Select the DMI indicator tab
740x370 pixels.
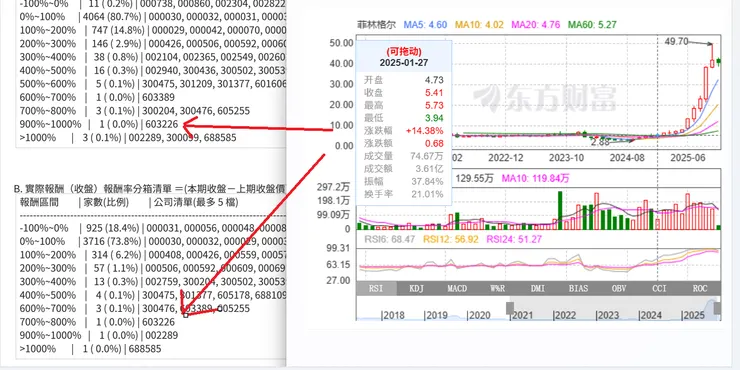click(x=538, y=288)
